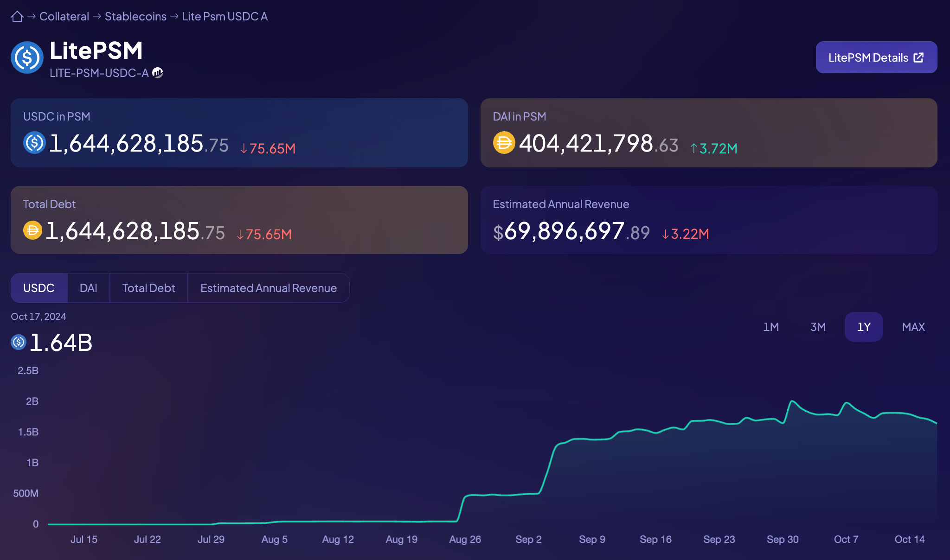950x560 pixels.
Task: Switch chart range to 3M
Action: pyautogui.click(x=817, y=327)
